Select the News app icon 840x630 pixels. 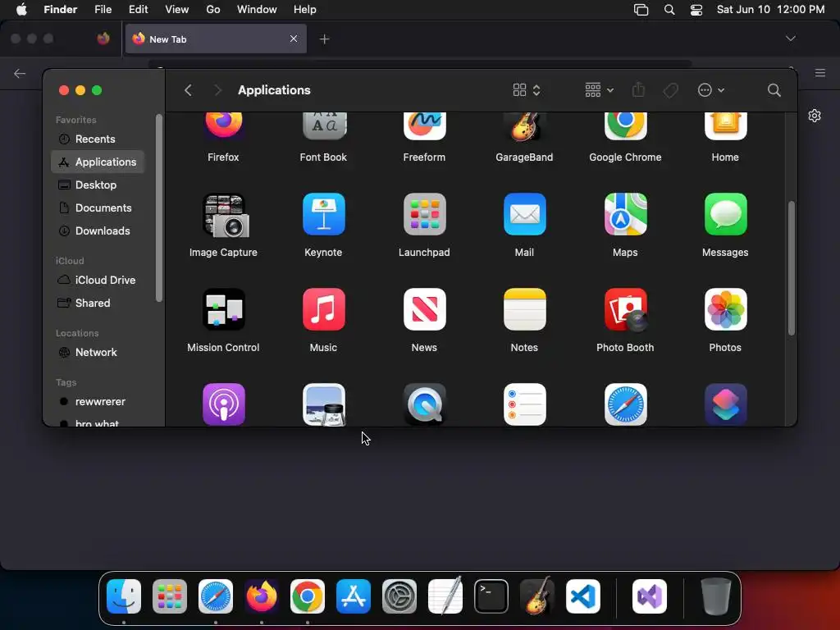(424, 309)
